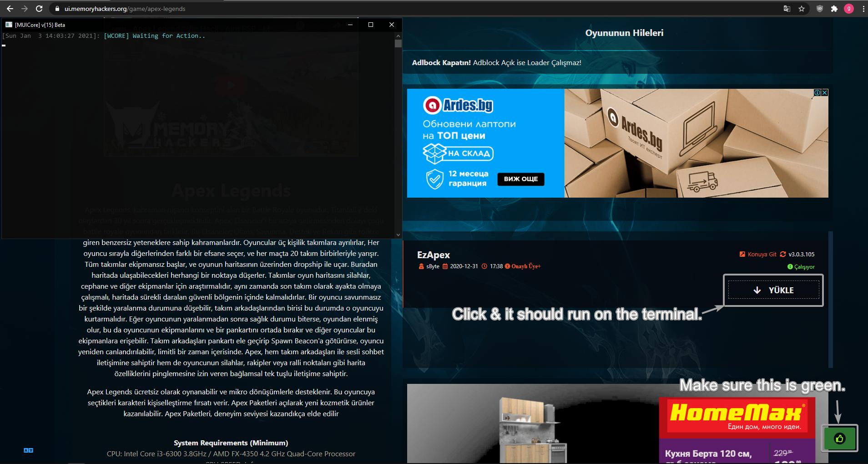
Task: Click the small blue translate icon at bottom left
Action: click(x=28, y=450)
